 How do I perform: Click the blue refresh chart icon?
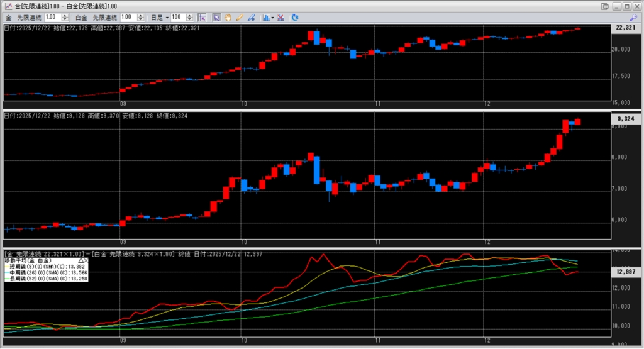pyautogui.click(x=295, y=18)
